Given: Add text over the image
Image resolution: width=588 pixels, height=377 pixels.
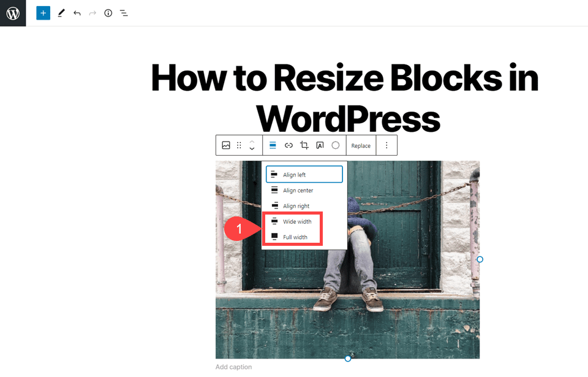Looking at the screenshot, I should click(x=320, y=145).
